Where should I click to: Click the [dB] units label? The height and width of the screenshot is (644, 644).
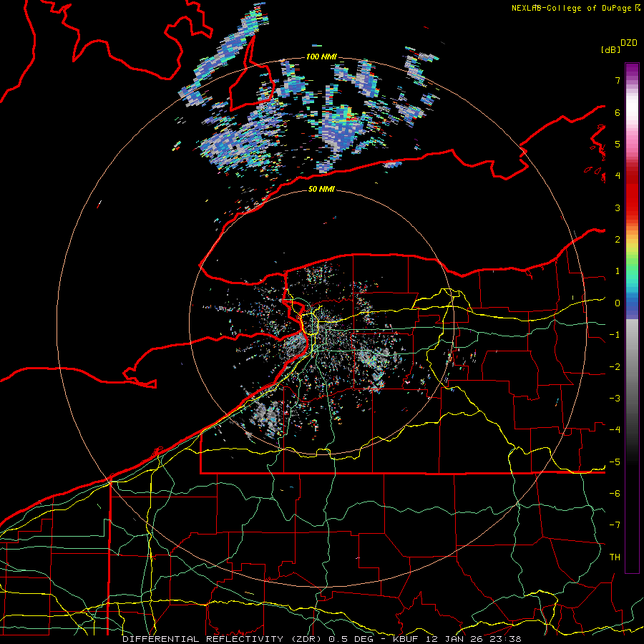click(x=610, y=49)
